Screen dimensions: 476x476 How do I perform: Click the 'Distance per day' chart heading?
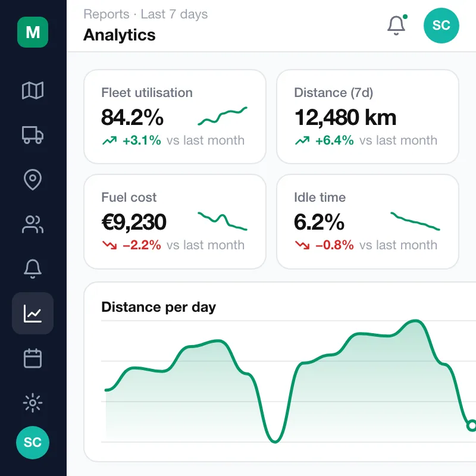(159, 307)
